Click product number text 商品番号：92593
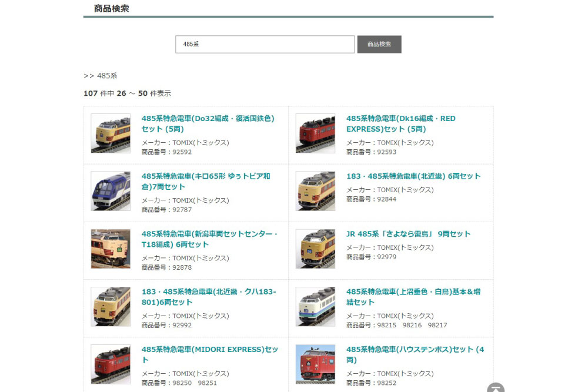588x392 pixels. pos(371,152)
